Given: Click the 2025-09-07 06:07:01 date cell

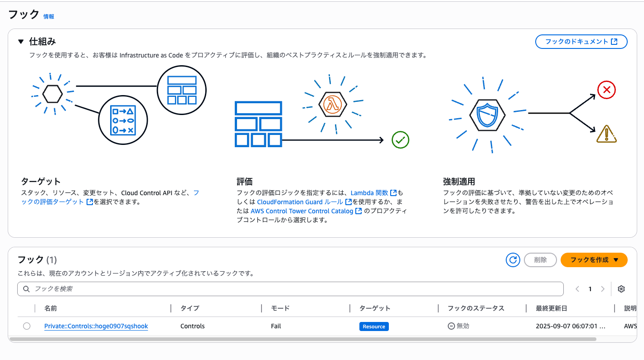Looking at the screenshot, I should point(570,326).
